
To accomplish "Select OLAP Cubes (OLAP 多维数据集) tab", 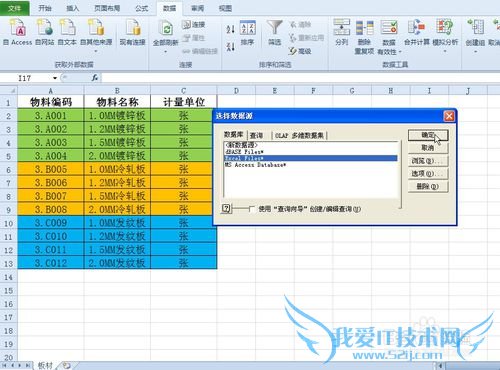I will click(x=299, y=135).
